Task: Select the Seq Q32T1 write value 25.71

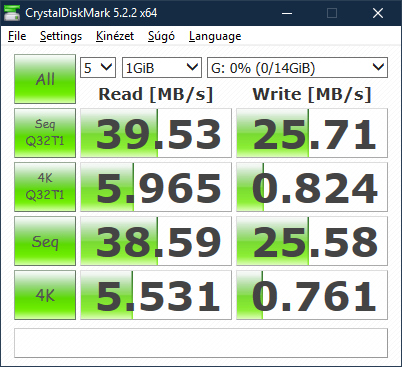Action: (312, 133)
